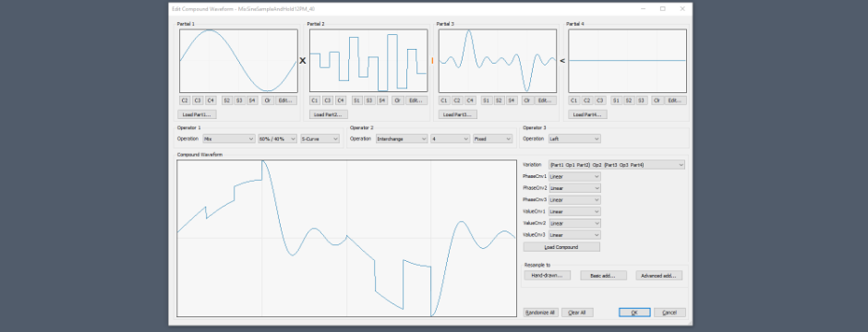
Task: Click C2 button under Partial 1
Action: 185,101
